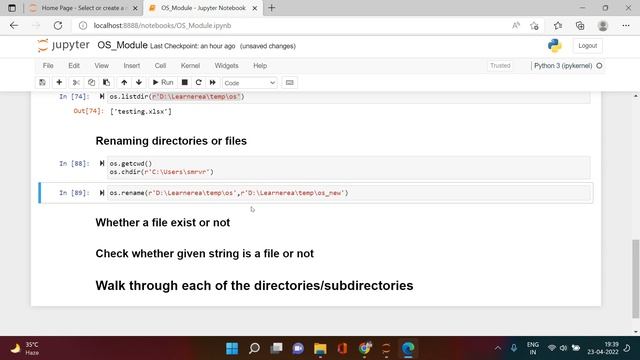Screen dimensions: 640x360
Task: Open the File menu
Action: (48, 66)
